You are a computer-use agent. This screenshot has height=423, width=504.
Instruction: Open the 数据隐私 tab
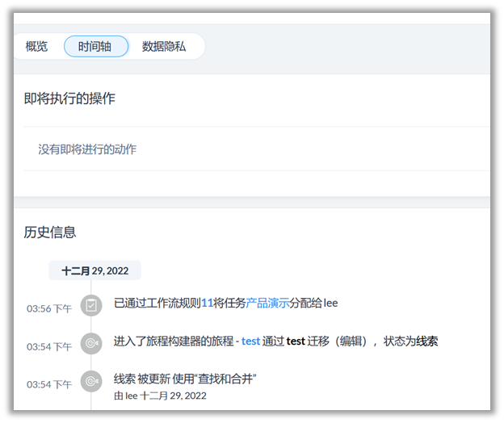[164, 47]
